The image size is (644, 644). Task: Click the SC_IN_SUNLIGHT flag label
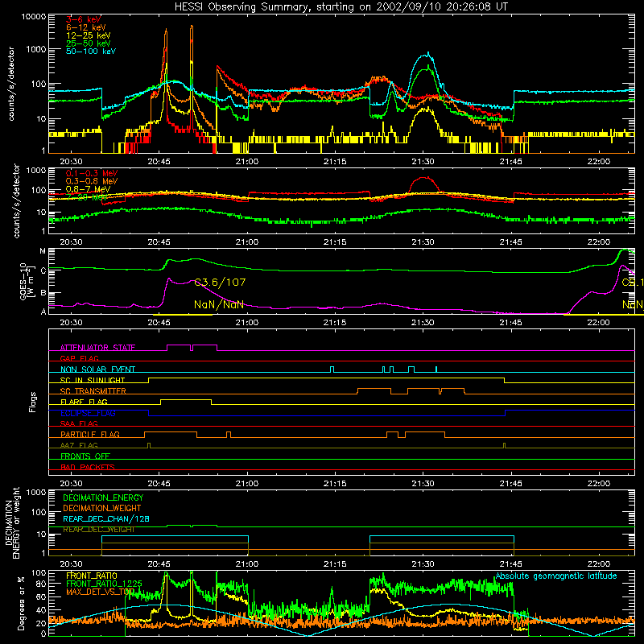click(93, 380)
